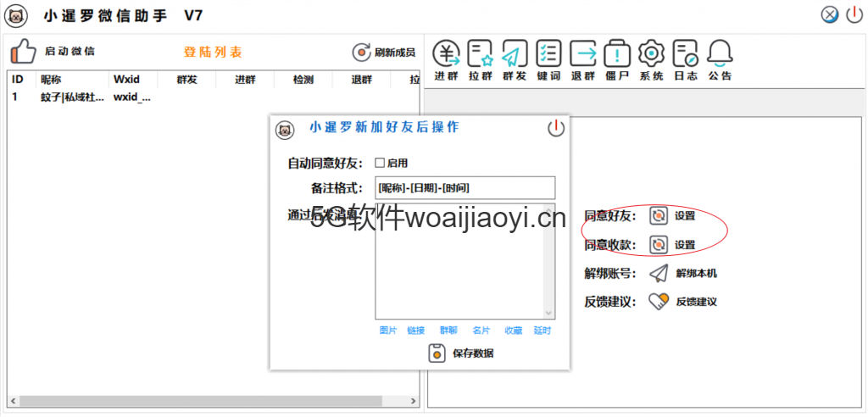The width and height of the screenshot is (868, 417).
Task: Click list horizontal scrollbar right arrow
Action: click(413, 400)
